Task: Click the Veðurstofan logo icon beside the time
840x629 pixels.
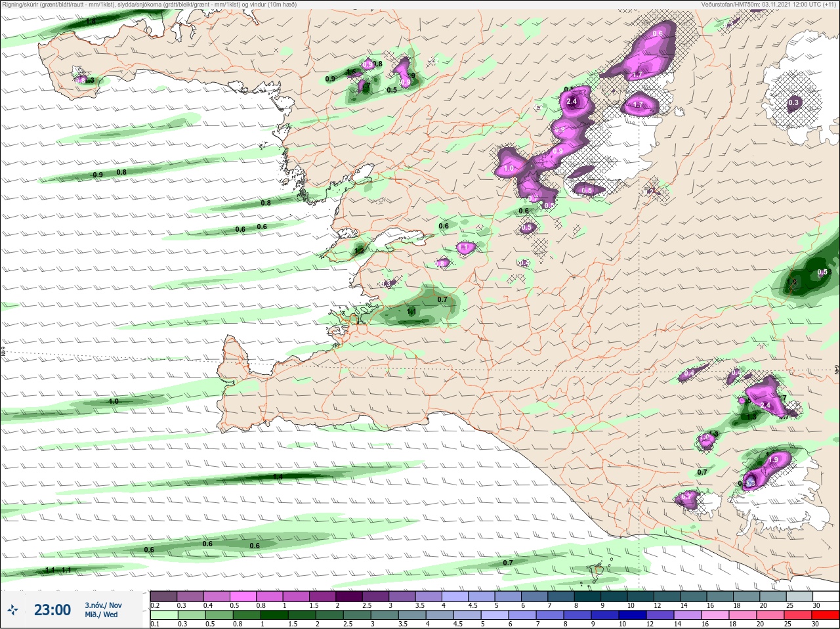Action: coord(12,610)
